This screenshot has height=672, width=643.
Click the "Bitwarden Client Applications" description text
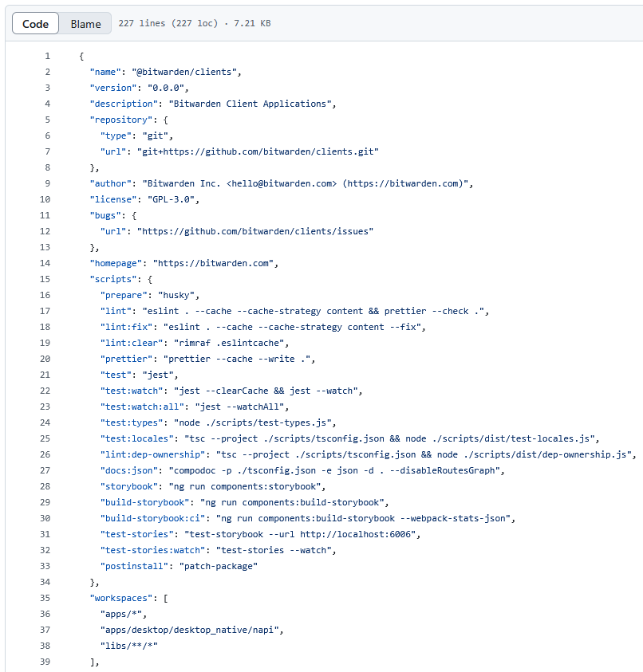250,104
